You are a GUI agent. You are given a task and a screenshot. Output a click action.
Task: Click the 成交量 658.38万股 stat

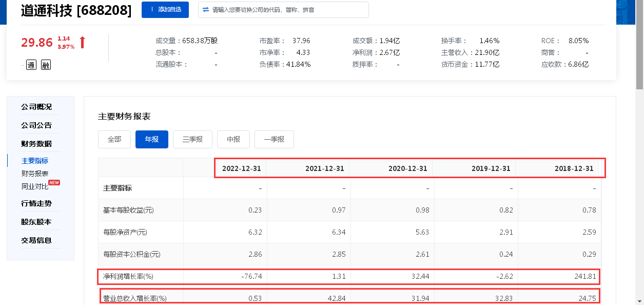tap(187, 41)
